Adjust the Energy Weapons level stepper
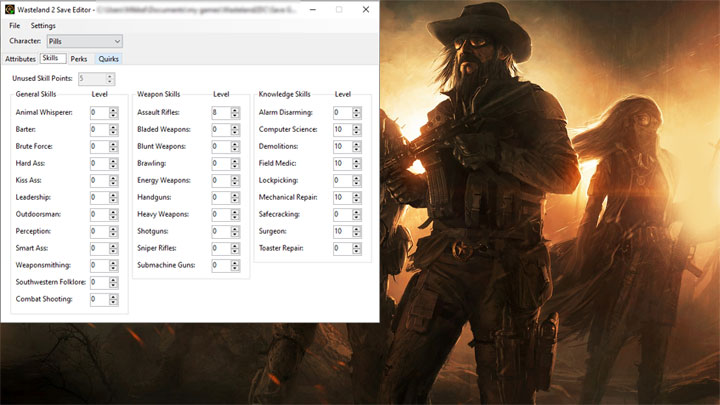720x405 pixels. pyautogui.click(x=235, y=180)
